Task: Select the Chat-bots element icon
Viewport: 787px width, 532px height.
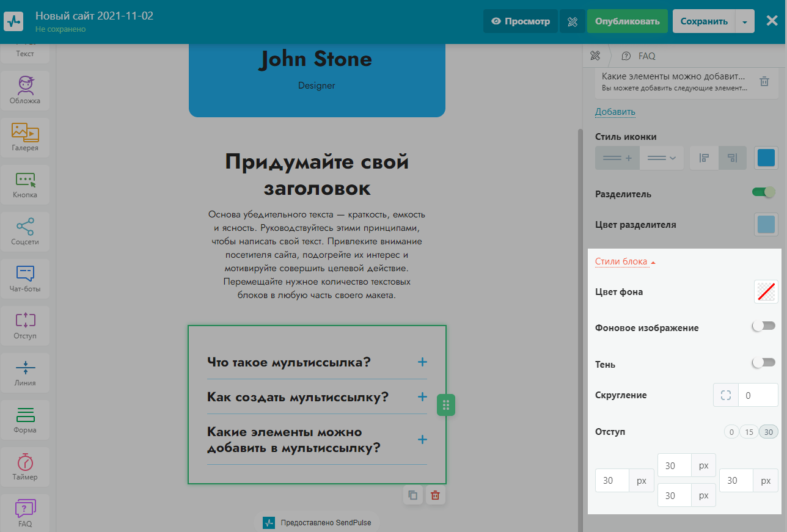Action: coord(25,277)
